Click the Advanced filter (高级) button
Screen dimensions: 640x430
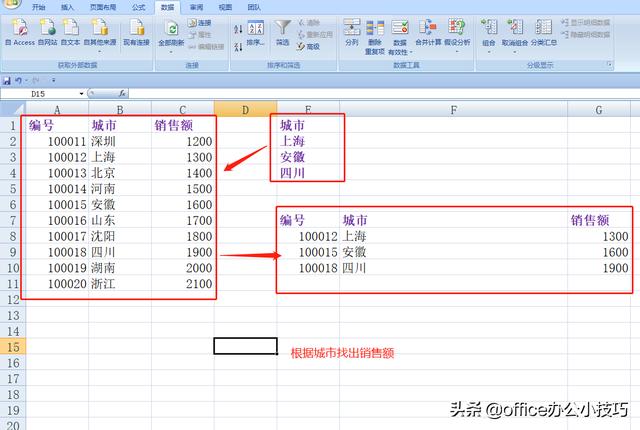coord(309,47)
